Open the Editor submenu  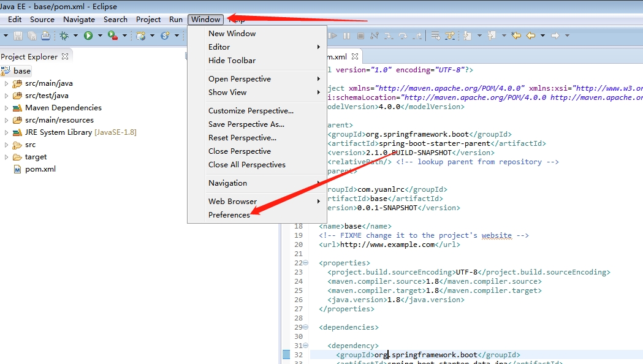[x=257, y=47]
